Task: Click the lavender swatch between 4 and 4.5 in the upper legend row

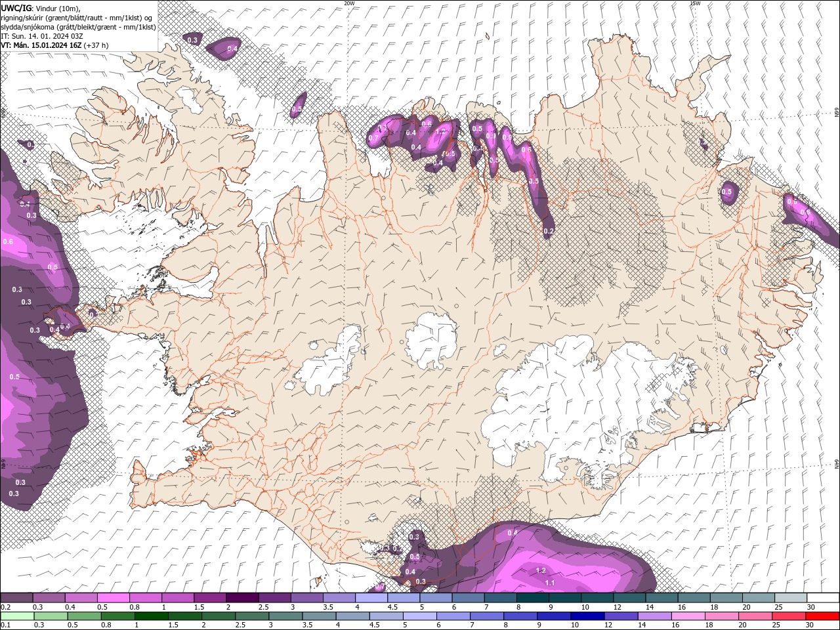Action: (x=371, y=598)
